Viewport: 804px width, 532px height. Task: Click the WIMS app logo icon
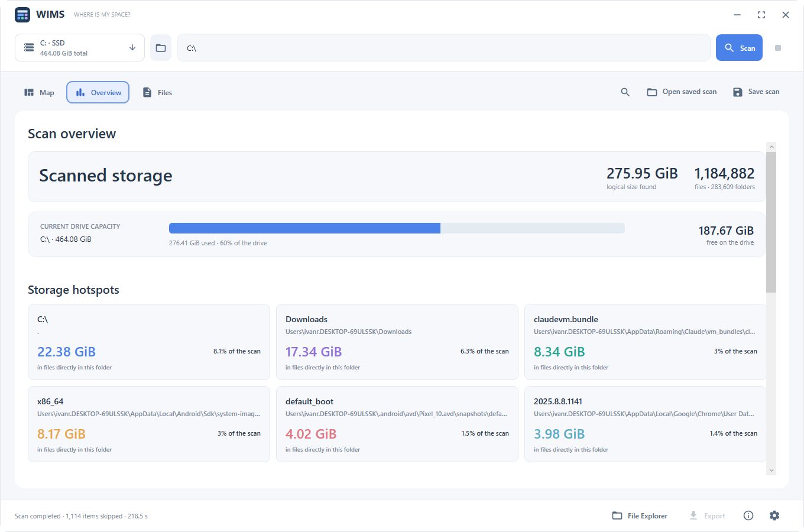pos(22,15)
